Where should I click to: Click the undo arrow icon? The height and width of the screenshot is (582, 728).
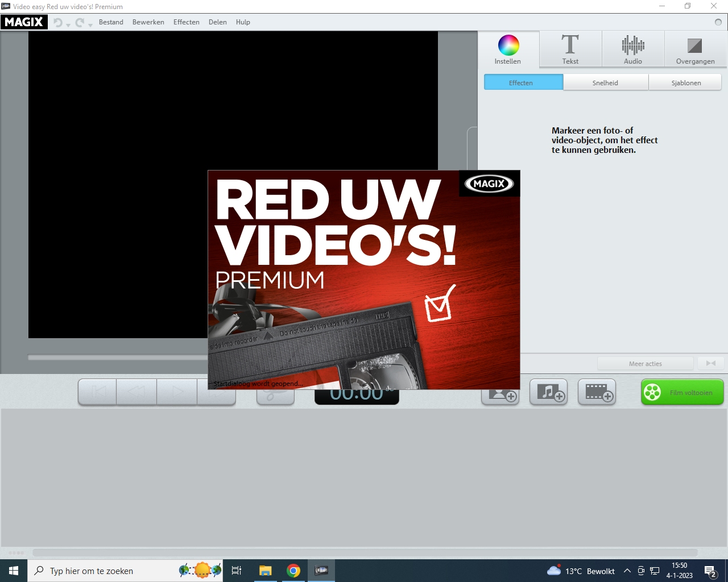point(58,22)
